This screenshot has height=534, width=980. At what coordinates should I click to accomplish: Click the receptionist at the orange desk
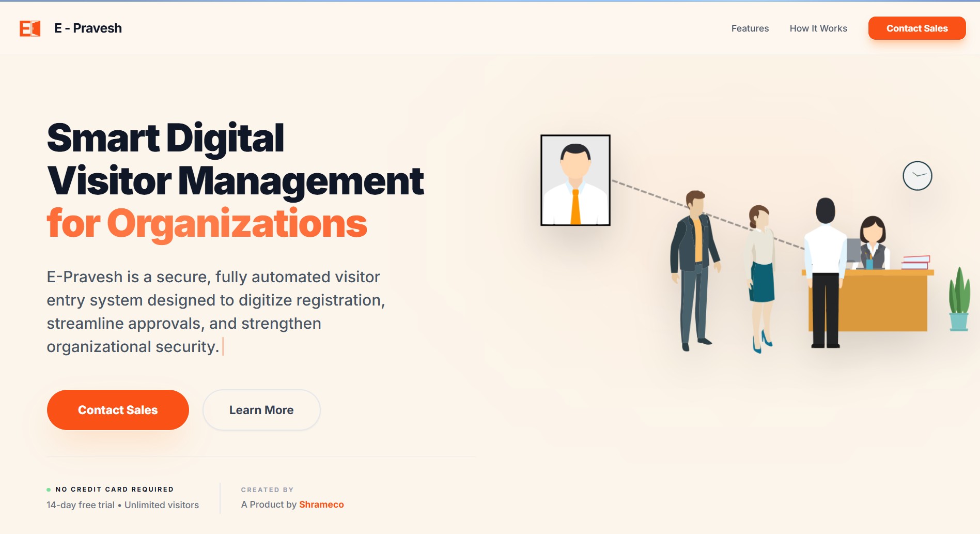(873, 242)
